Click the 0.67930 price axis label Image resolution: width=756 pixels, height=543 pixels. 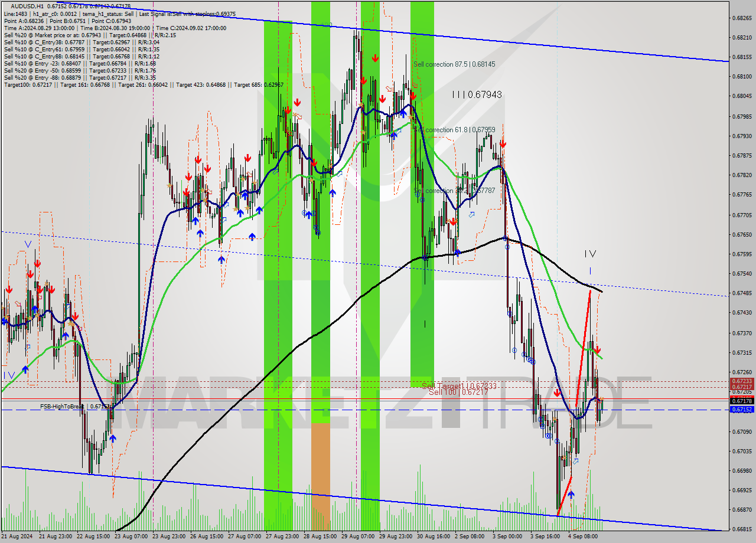(742, 136)
